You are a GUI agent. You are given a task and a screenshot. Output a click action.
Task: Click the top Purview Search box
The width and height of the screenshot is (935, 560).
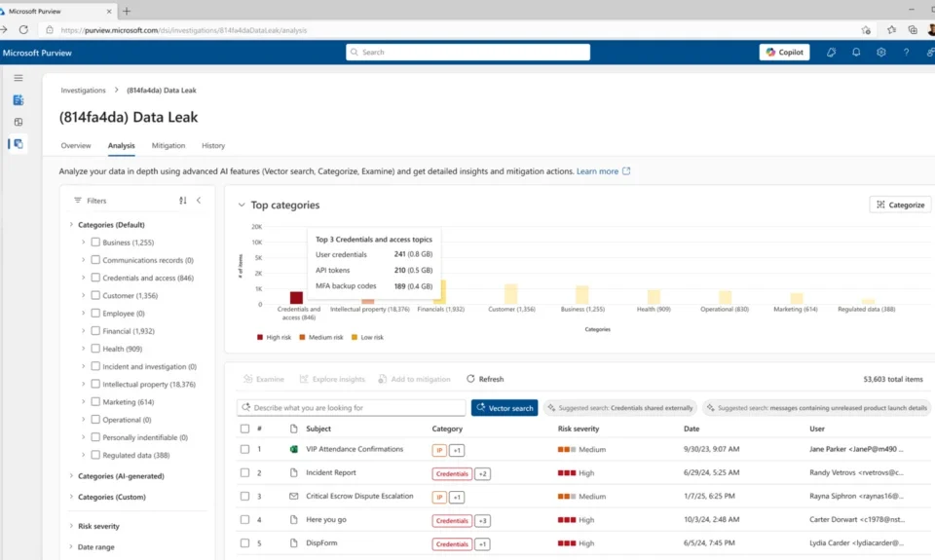point(468,53)
